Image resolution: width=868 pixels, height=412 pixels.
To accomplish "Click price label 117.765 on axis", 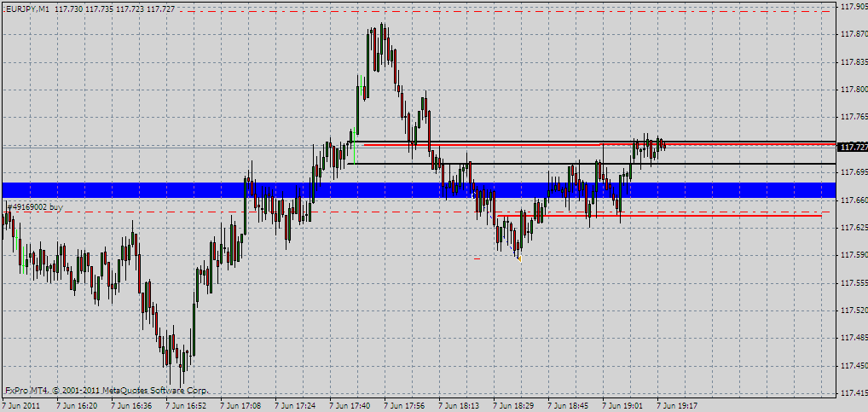I will (x=853, y=117).
